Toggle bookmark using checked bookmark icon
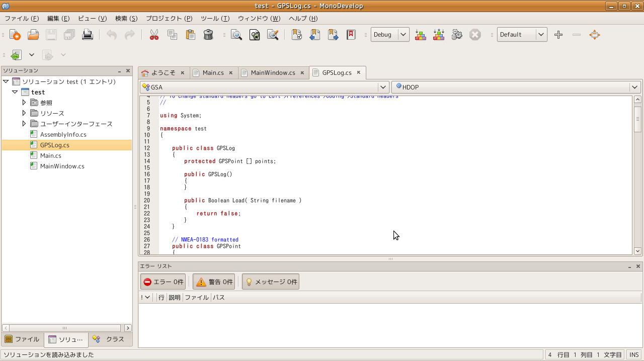This screenshot has height=361, width=644. tap(297, 35)
